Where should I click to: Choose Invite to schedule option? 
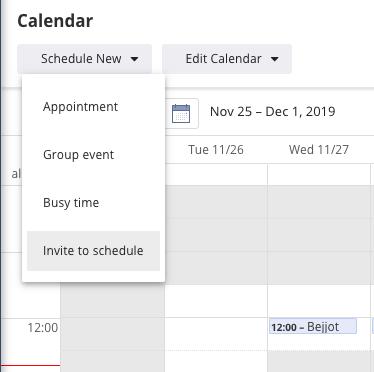93,251
